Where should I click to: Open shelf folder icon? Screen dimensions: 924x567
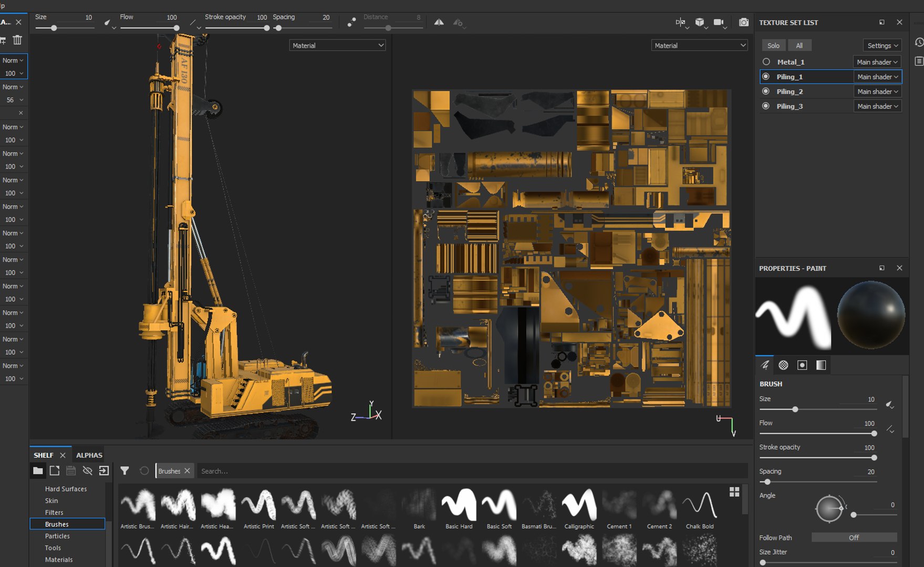pos(38,470)
